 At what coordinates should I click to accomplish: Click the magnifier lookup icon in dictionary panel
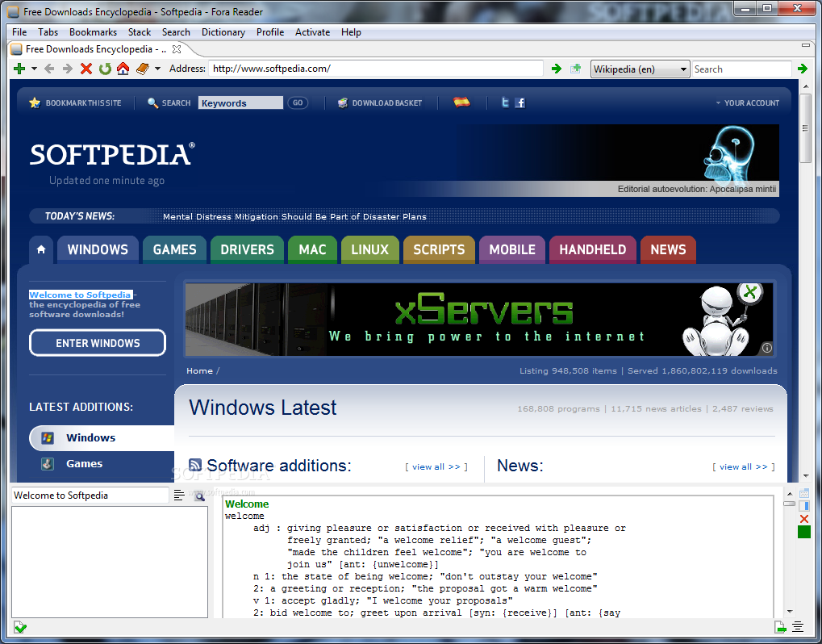pyautogui.click(x=199, y=495)
